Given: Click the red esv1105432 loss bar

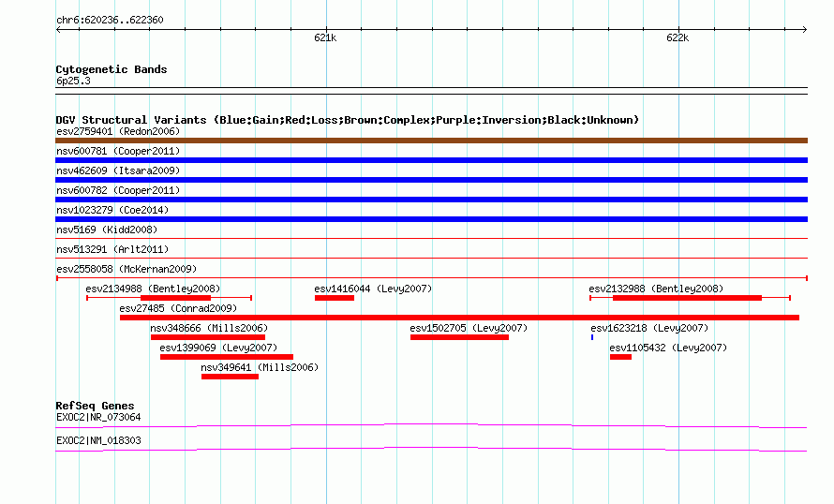Looking at the screenshot, I should point(620,357).
